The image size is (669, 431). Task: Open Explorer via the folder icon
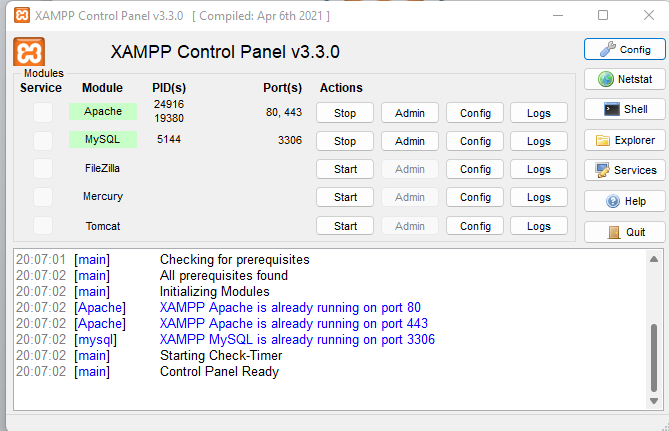602,140
